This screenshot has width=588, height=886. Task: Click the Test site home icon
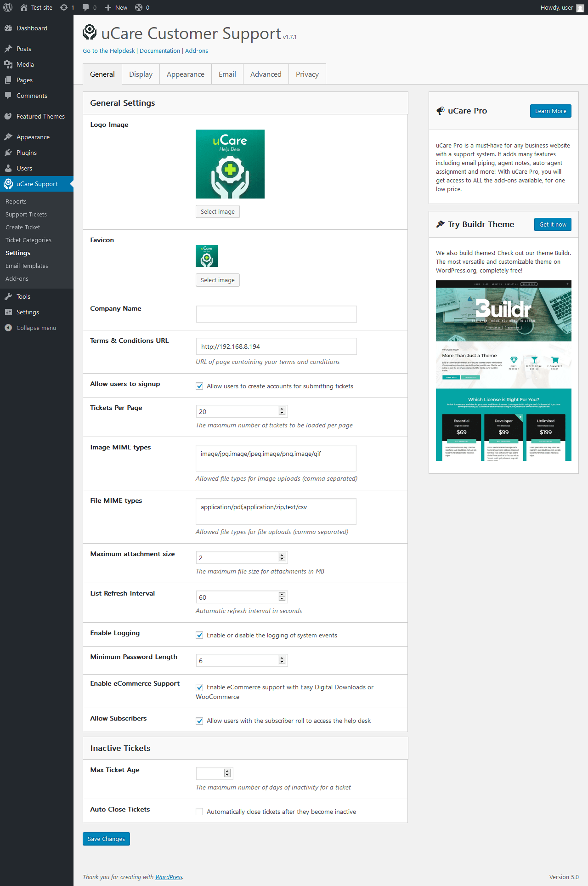point(24,7)
